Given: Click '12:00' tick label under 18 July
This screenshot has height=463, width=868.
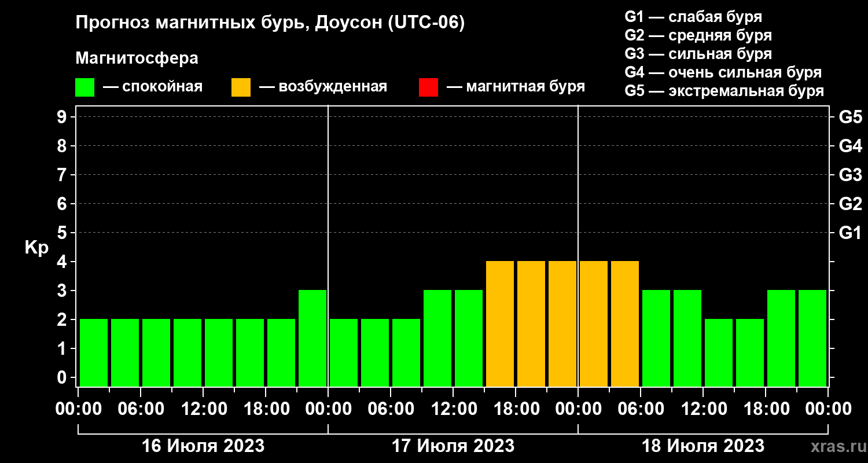Looking at the screenshot, I should (x=703, y=409).
